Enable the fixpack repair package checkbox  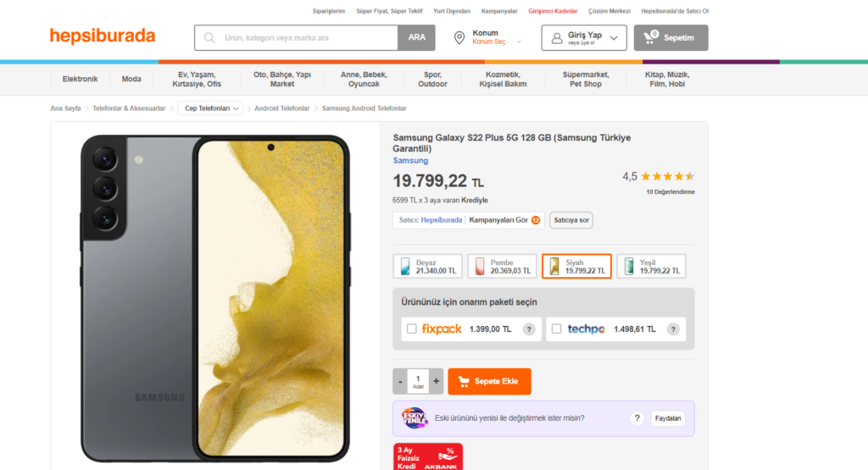[x=412, y=329]
